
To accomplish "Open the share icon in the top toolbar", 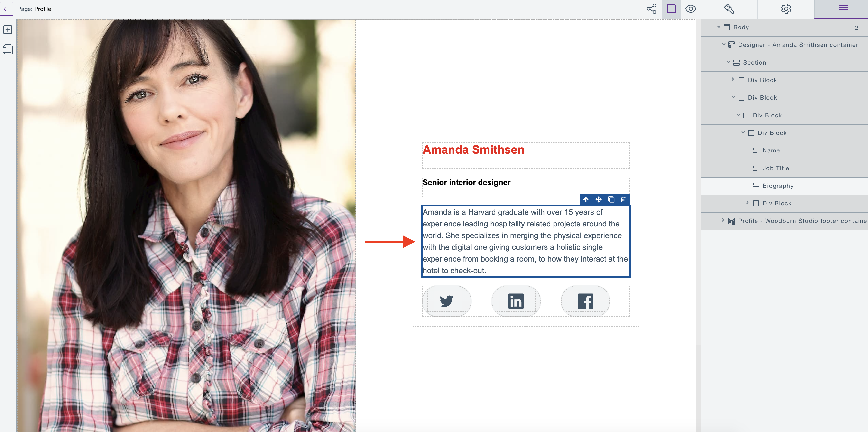I will (651, 9).
